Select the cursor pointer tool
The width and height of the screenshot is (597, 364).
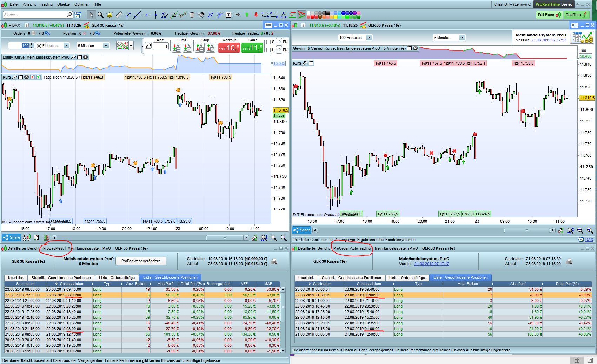[91, 15]
